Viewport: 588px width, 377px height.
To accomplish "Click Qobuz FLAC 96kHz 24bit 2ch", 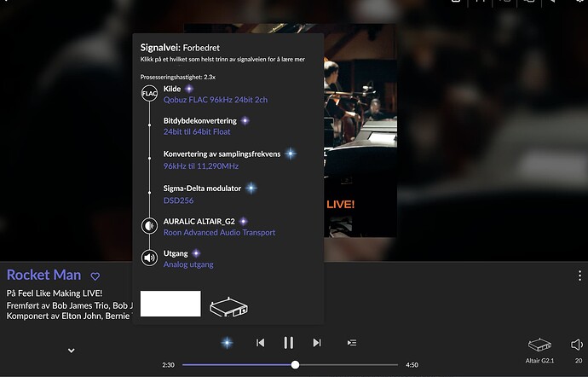I will coord(216,100).
